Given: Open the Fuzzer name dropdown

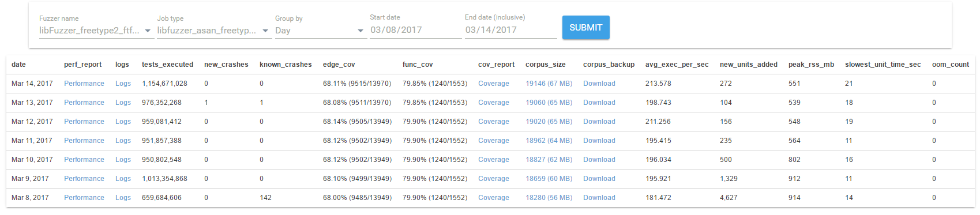Looking at the screenshot, I should tap(95, 31).
